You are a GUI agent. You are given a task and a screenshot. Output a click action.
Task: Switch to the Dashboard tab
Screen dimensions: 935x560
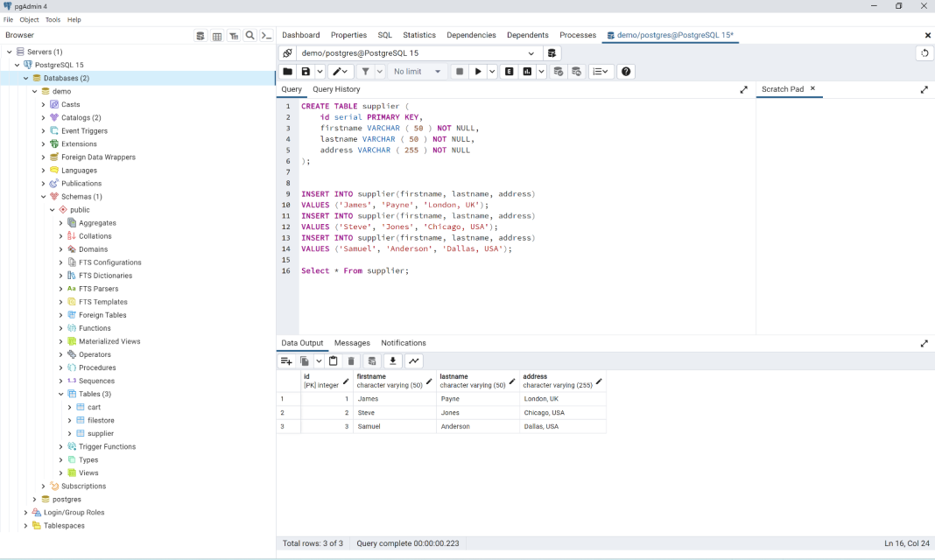(x=301, y=35)
